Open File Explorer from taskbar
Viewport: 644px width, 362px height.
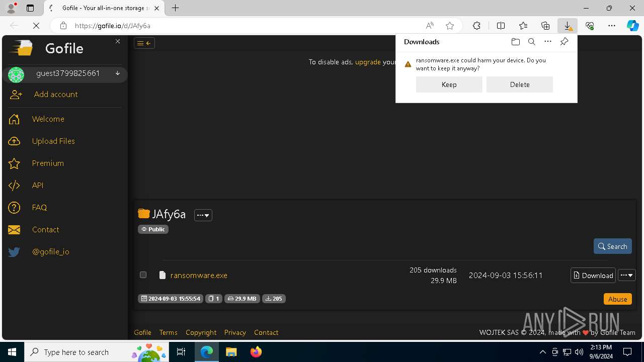click(x=231, y=352)
